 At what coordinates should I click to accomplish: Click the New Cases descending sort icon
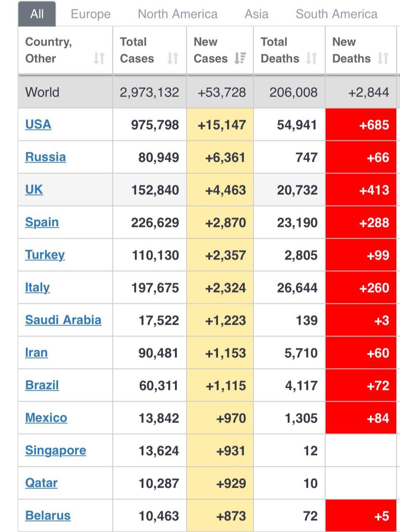pos(240,58)
